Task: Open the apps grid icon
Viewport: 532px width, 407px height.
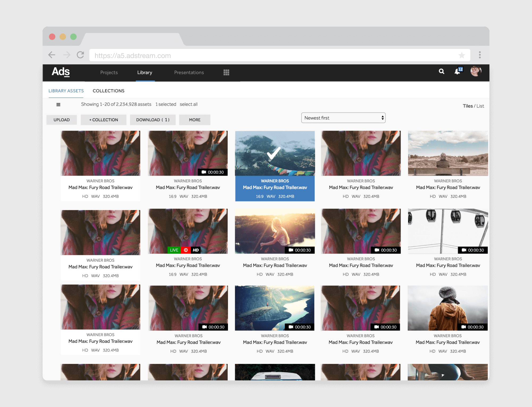Action: pos(226,72)
